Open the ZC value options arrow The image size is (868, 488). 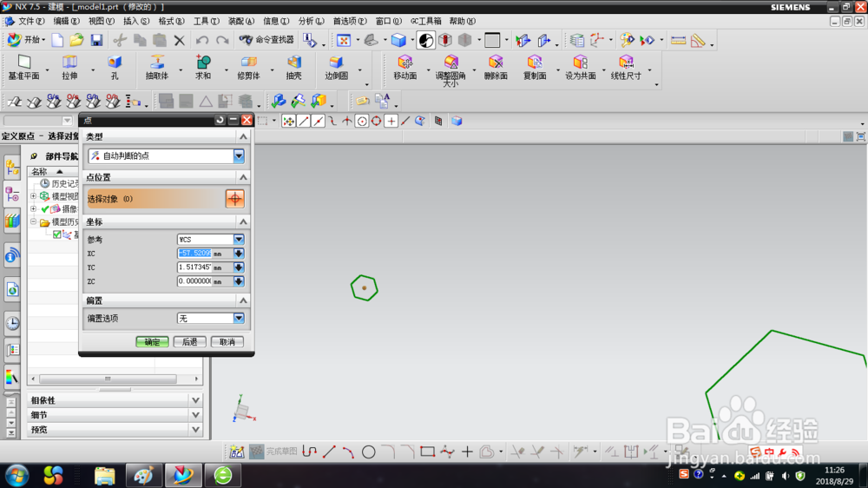point(239,281)
